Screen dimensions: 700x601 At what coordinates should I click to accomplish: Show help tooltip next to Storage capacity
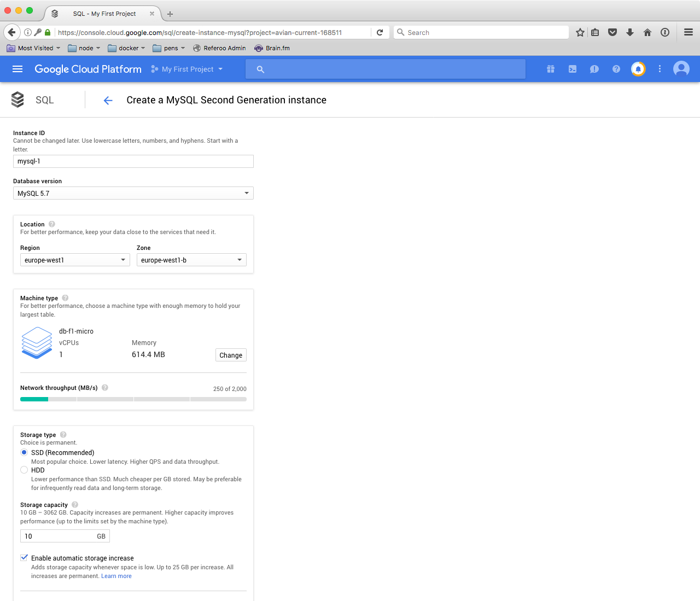click(x=75, y=505)
